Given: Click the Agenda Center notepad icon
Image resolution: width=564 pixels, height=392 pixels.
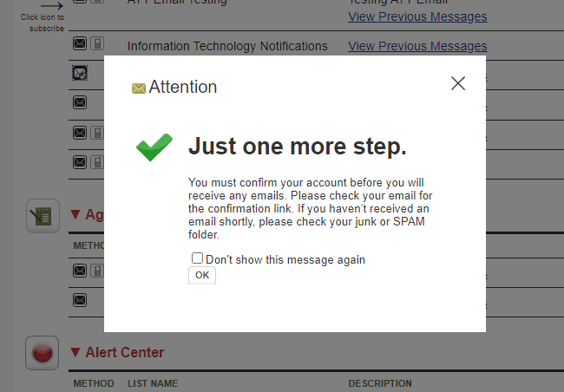Looking at the screenshot, I should pos(43,215).
